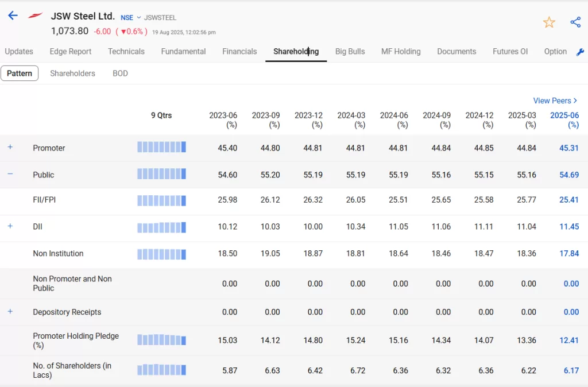Click the Promoter row label
The height and width of the screenshot is (387, 588).
click(x=49, y=148)
